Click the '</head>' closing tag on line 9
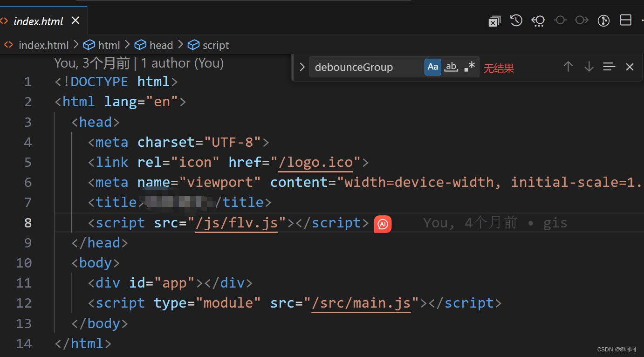644x357 pixels. click(x=100, y=243)
